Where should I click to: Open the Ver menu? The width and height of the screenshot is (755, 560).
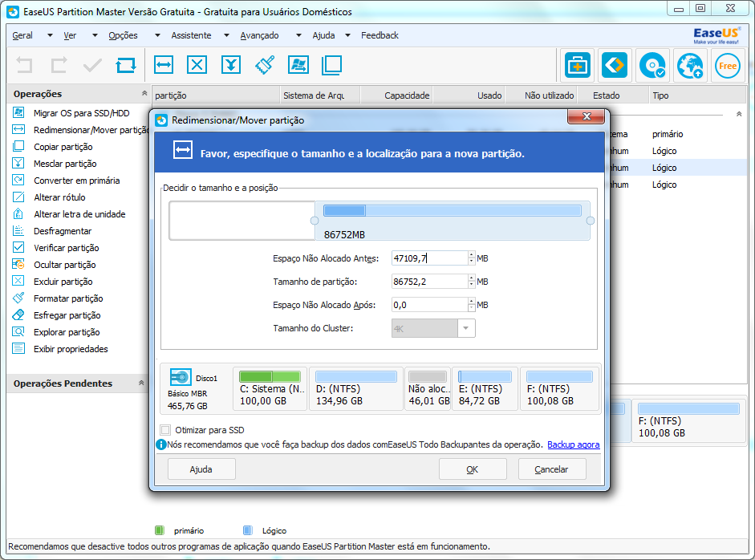pos(70,35)
